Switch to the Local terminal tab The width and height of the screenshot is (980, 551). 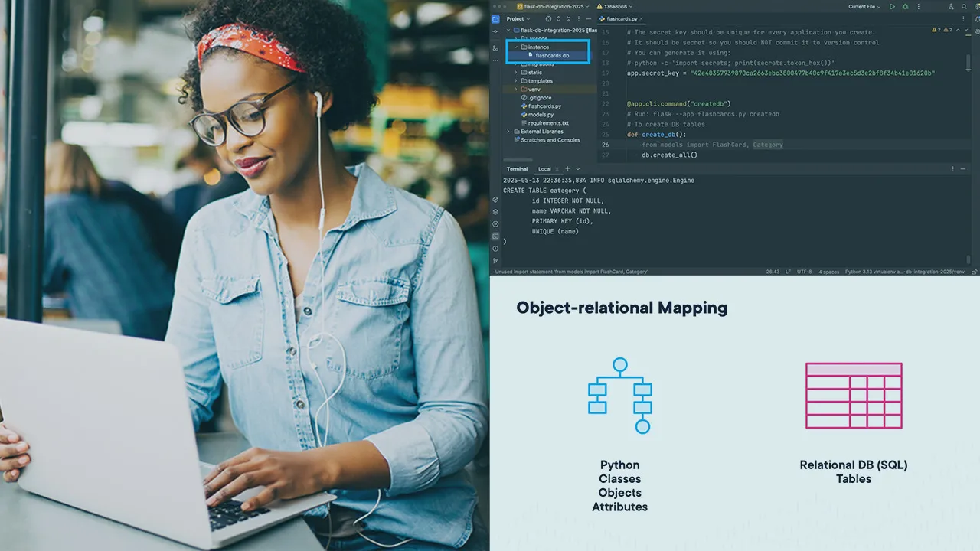544,169
